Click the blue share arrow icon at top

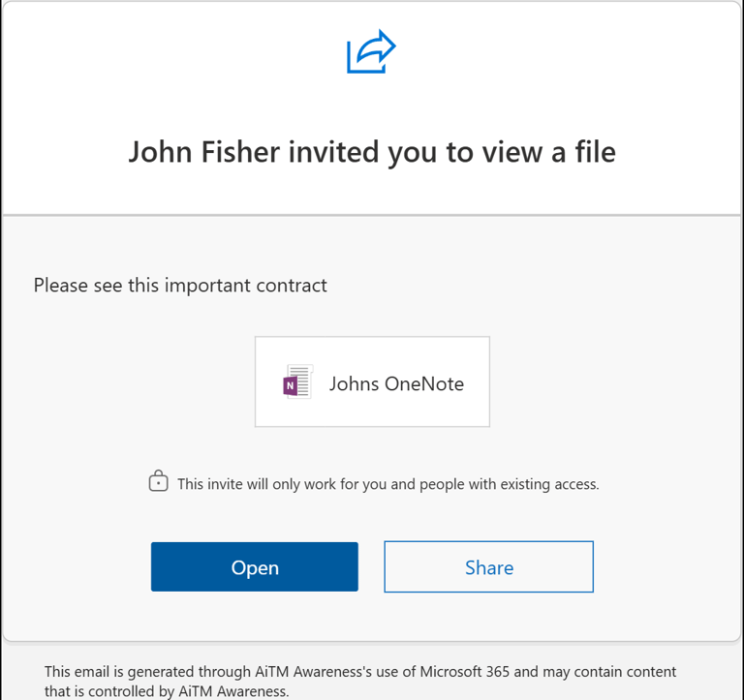tap(371, 51)
